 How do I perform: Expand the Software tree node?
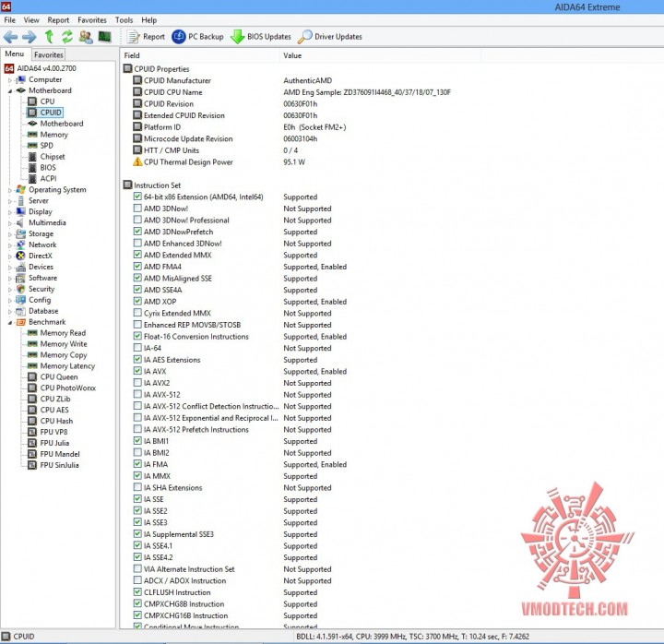[10, 279]
